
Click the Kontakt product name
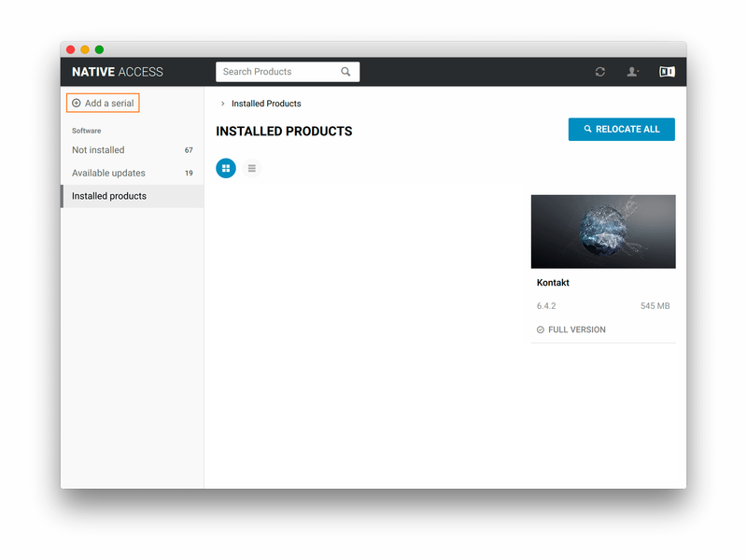coord(553,283)
